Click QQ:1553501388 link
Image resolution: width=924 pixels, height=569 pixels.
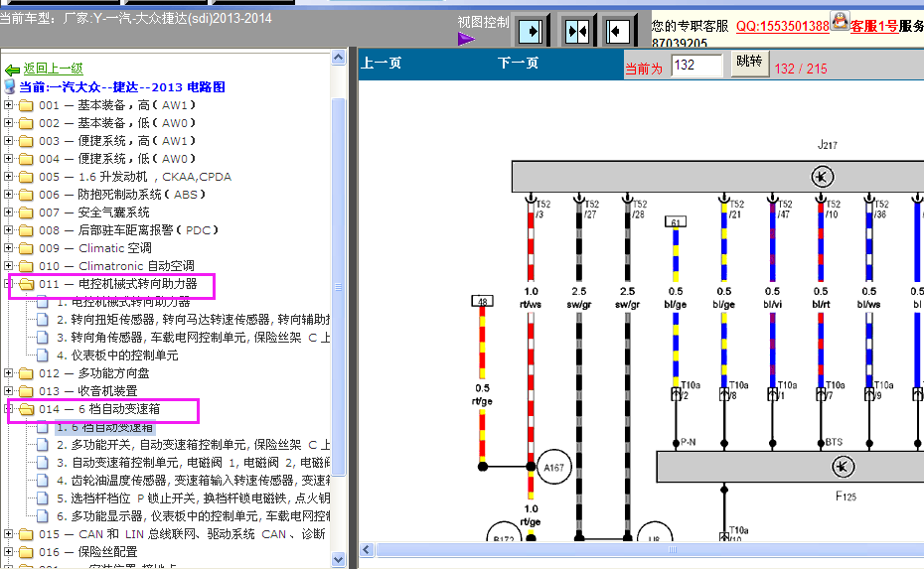click(783, 27)
